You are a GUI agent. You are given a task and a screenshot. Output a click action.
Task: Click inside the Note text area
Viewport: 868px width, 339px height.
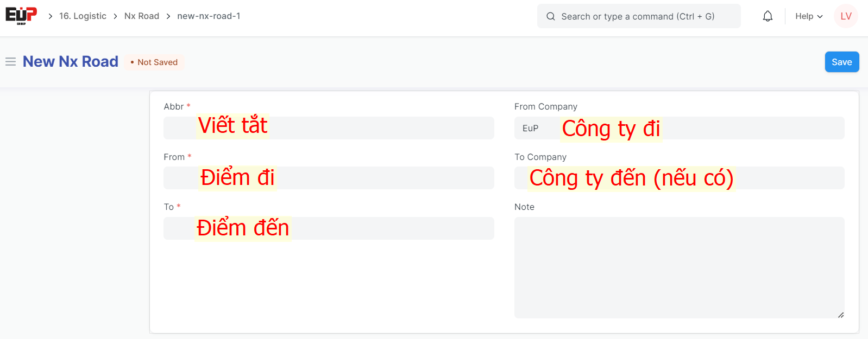click(x=679, y=267)
